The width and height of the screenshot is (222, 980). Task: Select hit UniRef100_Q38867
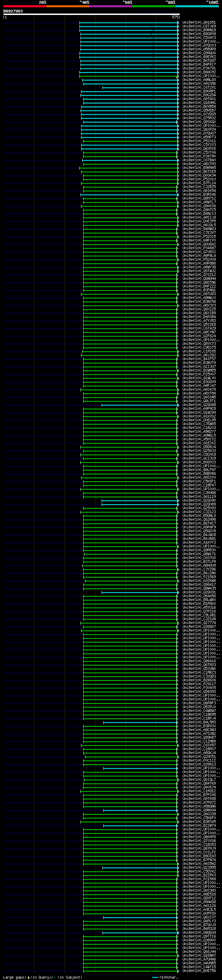(x=199, y=626)
